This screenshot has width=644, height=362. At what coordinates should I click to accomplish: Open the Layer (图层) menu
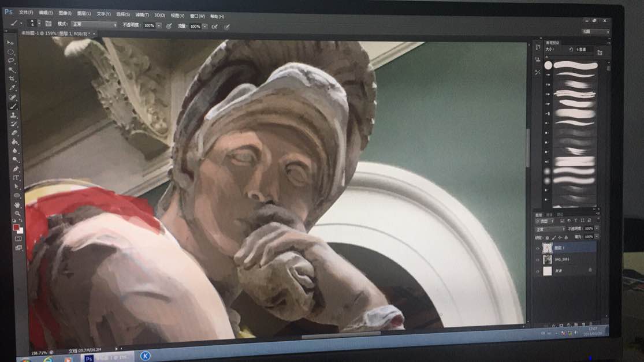pos(84,13)
